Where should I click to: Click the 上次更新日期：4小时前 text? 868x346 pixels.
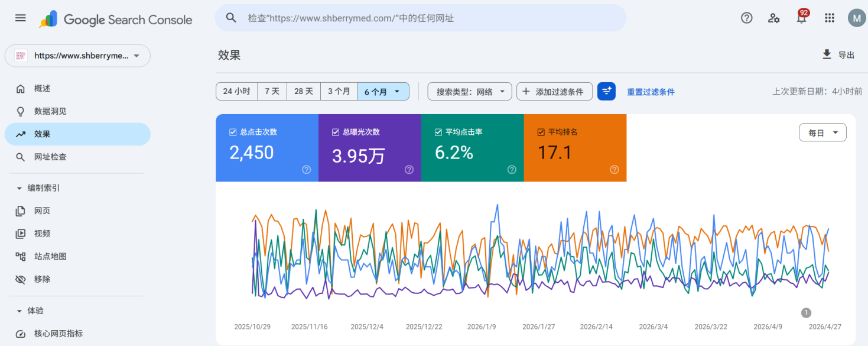click(x=817, y=92)
